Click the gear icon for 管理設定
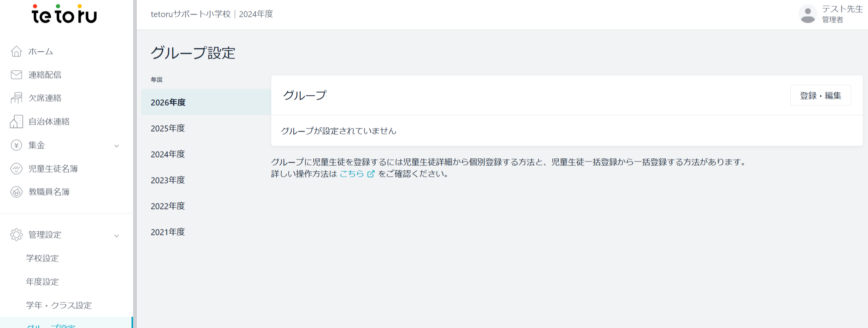Image resolution: width=868 pixels, height=328 pixels. coord(16,235)
